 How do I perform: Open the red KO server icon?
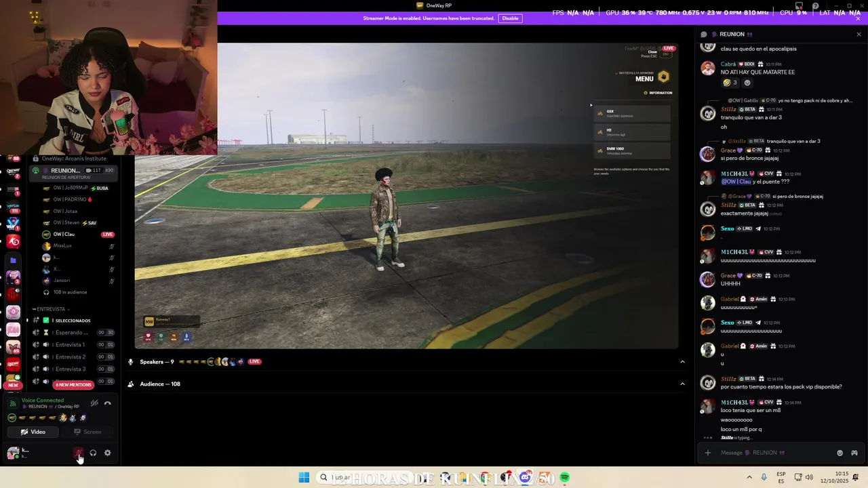click(13, 242)
